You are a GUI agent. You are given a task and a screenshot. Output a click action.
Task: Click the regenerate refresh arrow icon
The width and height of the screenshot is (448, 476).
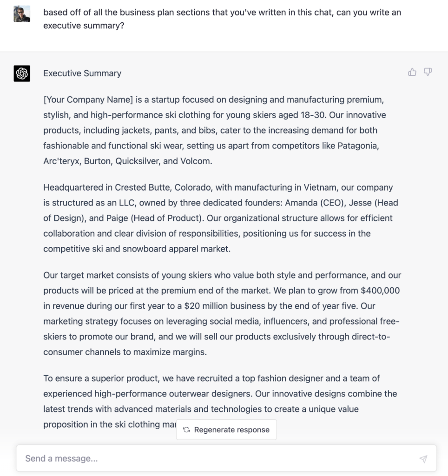(185, 430)
